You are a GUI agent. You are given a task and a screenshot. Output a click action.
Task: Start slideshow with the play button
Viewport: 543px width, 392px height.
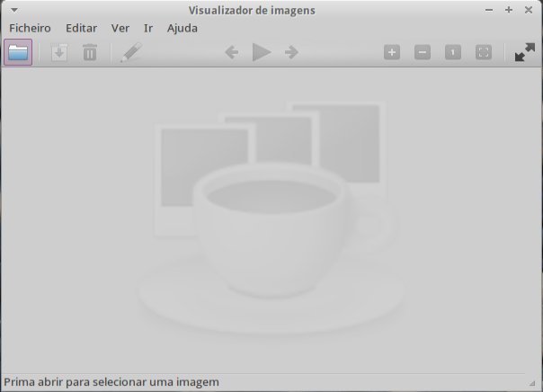[x=262, y=52]
